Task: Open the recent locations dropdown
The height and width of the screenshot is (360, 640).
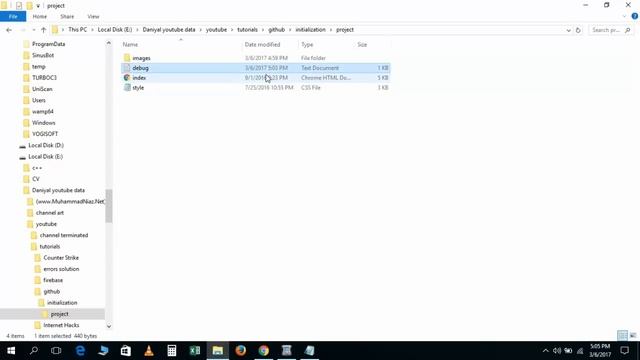Action: tap(33, 30)
